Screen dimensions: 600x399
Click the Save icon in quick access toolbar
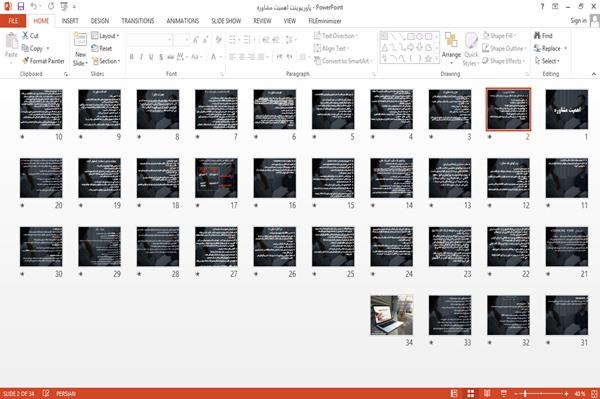(x=21, y=7)
